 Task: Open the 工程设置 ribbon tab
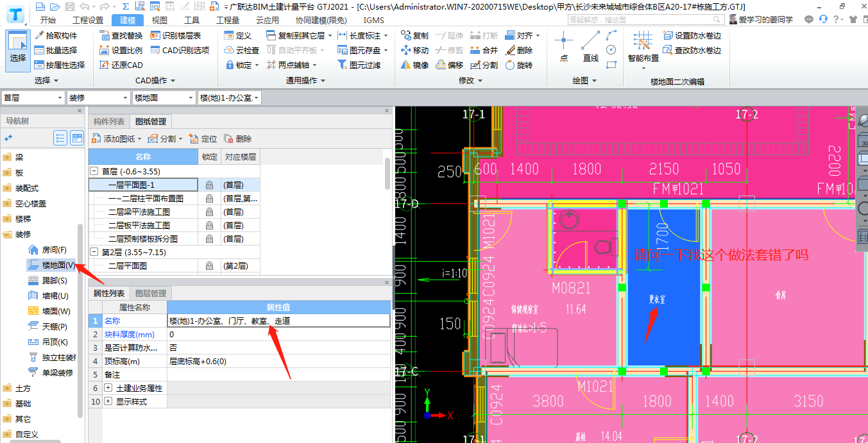point(89,20)
